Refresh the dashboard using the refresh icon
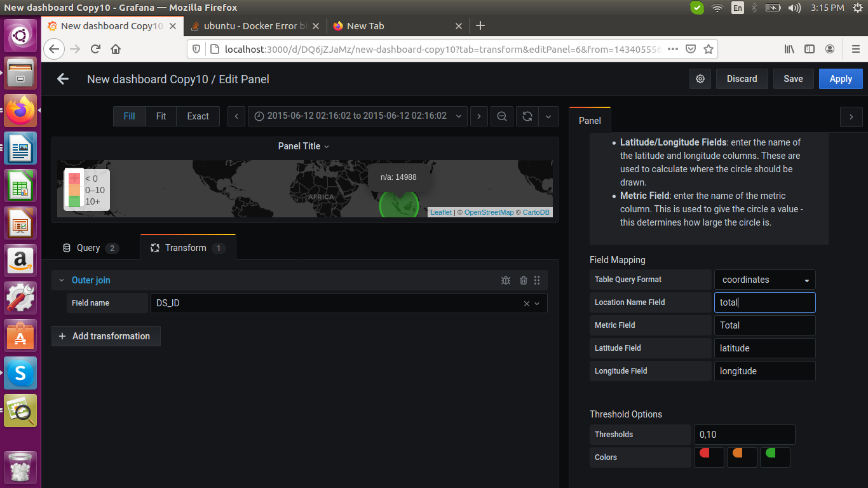 (x=527, y=116)
